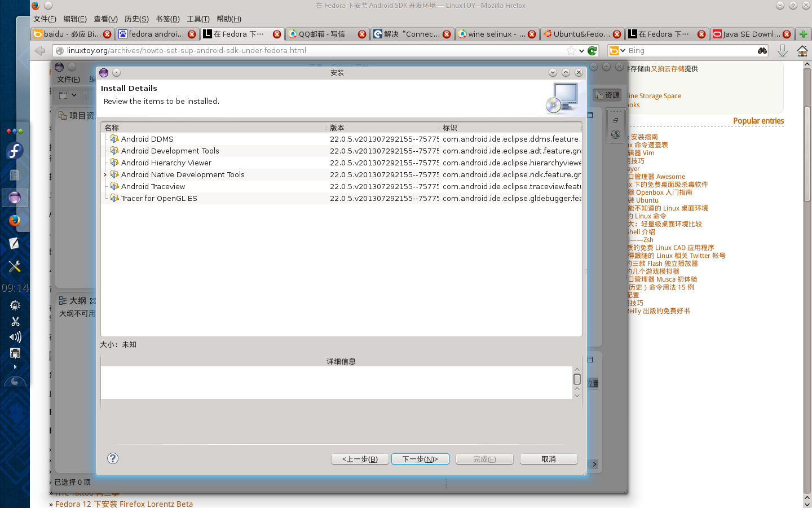Click the 下一步 next button
Screen dimensions: 812x508
(x=420, y=459)
